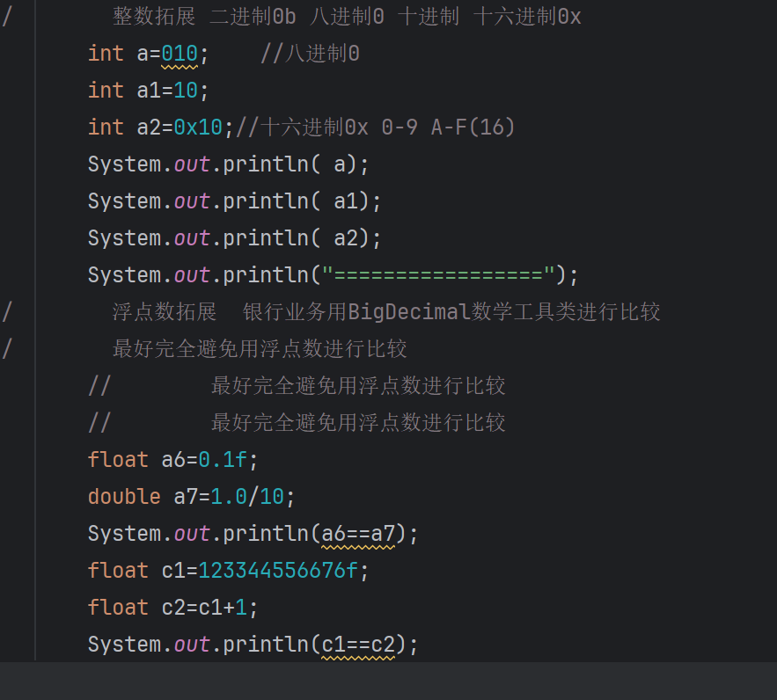
Task: Click the double keyword before a7
Action: 124,497
